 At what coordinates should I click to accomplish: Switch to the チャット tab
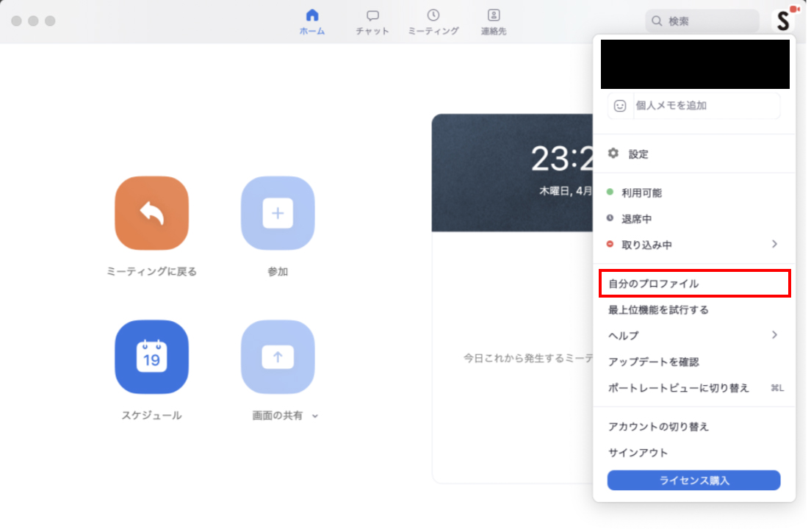[372, 22]
